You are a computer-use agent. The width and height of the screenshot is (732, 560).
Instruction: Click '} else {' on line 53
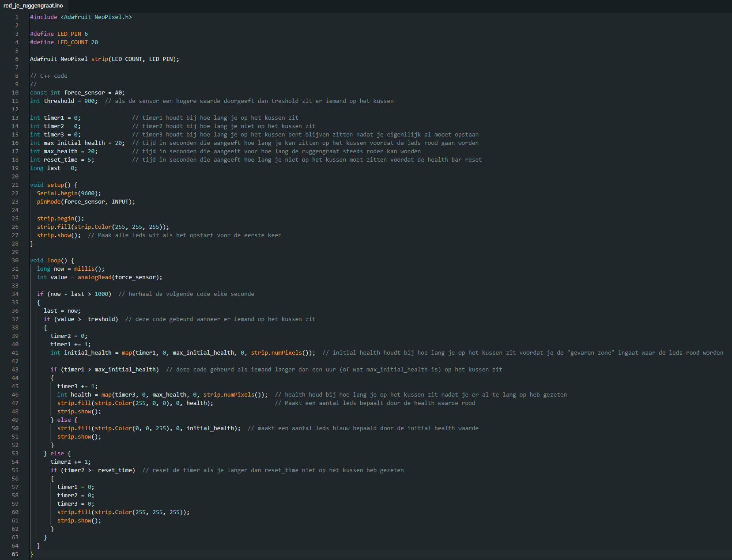tap(57, 454)
